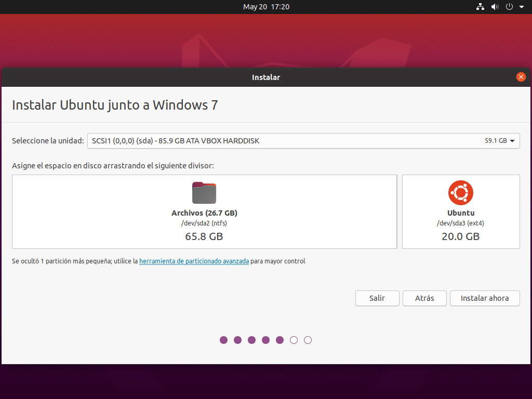Click the Instalar window title
This screenshot has width=532, height=399.
266,77
